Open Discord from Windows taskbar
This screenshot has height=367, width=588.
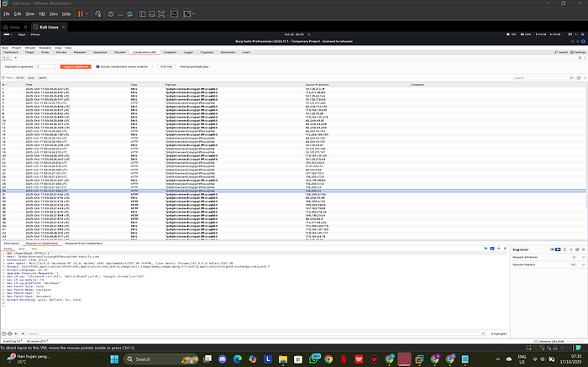click(x=223, y=359)
